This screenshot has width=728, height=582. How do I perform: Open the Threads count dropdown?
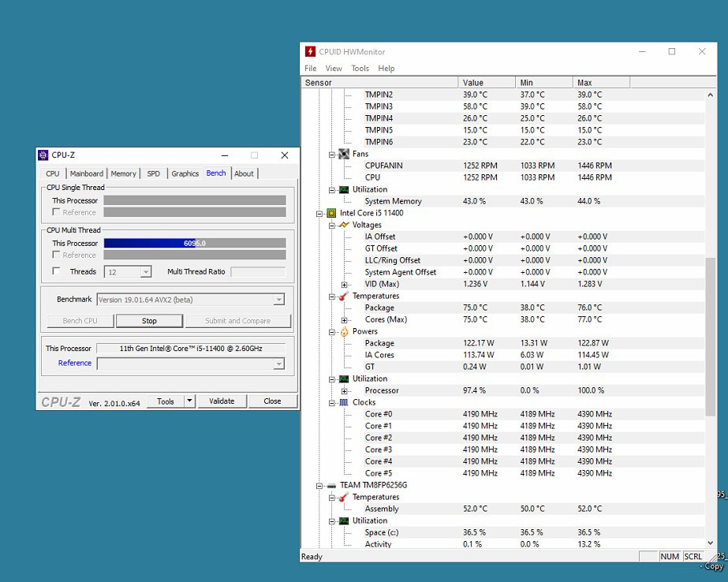146,272
